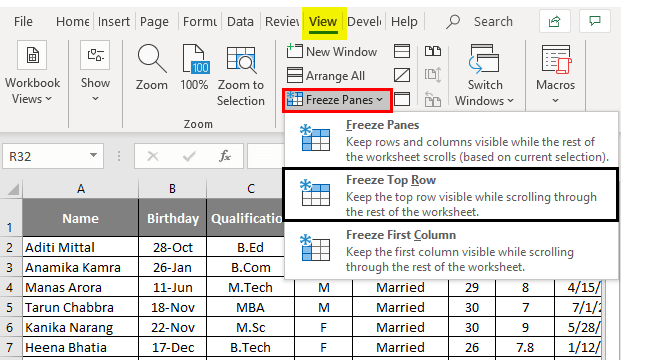
Task: Click the Select All corner triangle
Action: pos(12,189)
